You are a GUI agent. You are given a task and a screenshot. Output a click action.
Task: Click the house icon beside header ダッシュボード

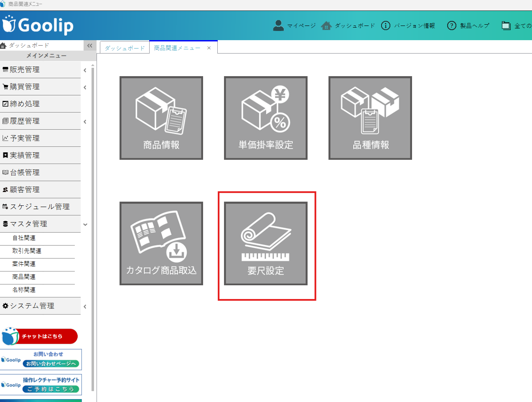pos(326,26)
